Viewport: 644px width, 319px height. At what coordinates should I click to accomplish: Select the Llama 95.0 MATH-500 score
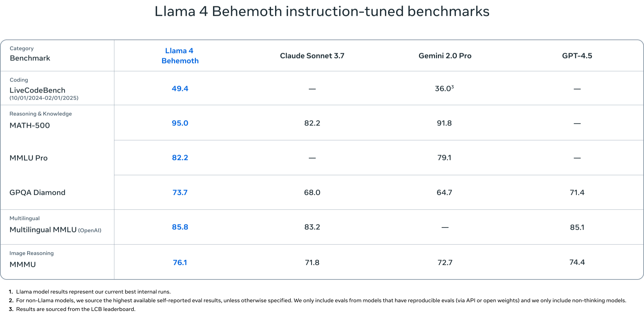tap(180, 123)
